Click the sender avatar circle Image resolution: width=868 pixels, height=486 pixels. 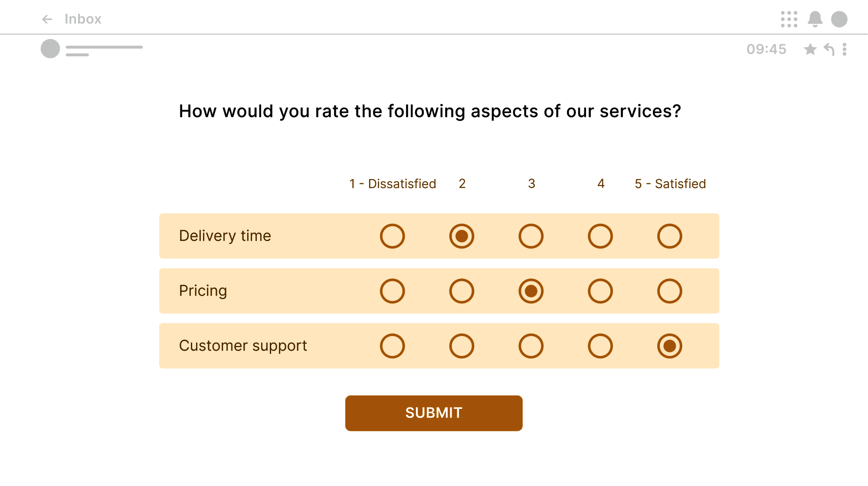50,49
